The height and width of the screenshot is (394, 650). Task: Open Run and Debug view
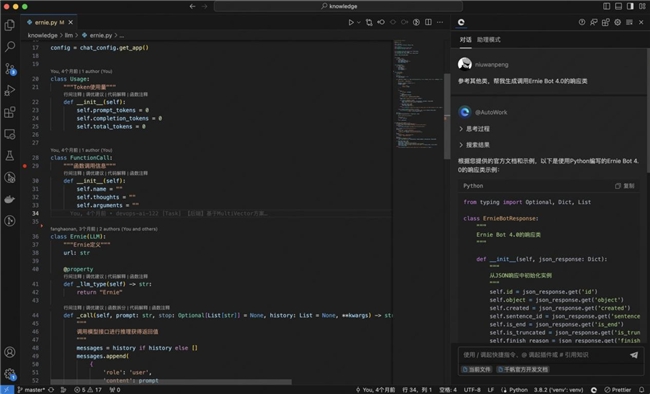click(x=10, y=90)
